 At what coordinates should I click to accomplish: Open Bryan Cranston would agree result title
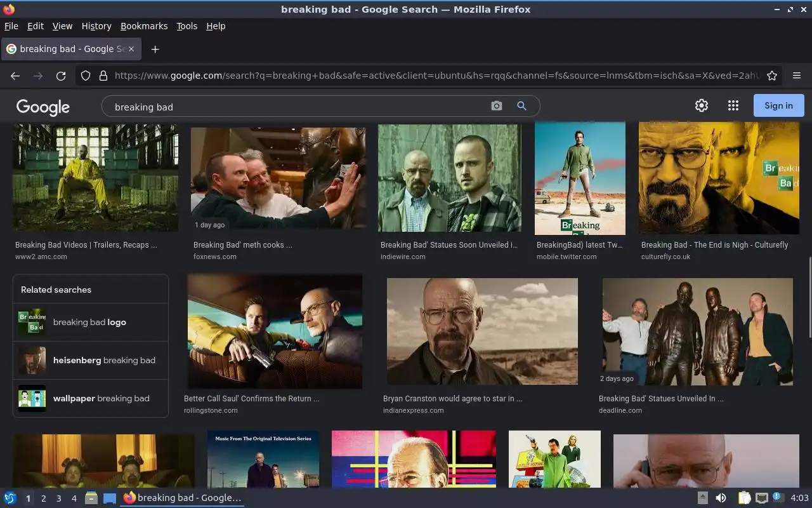click(453, 398)
